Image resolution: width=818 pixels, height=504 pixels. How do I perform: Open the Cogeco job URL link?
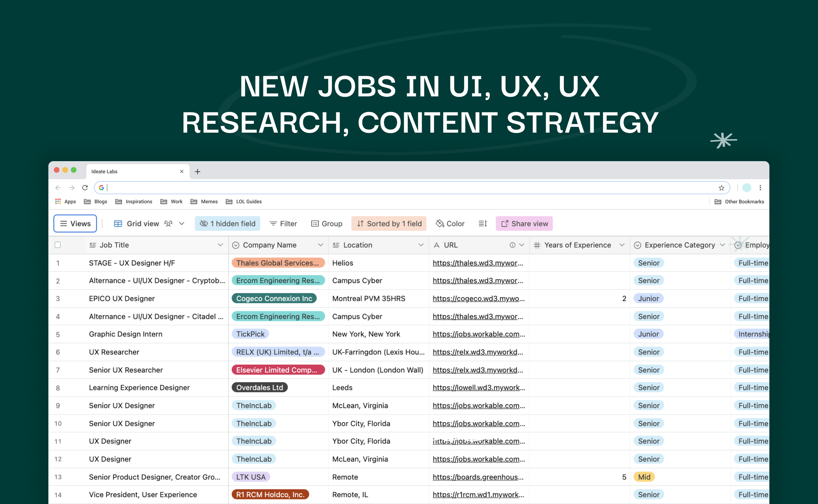point(478,299)
